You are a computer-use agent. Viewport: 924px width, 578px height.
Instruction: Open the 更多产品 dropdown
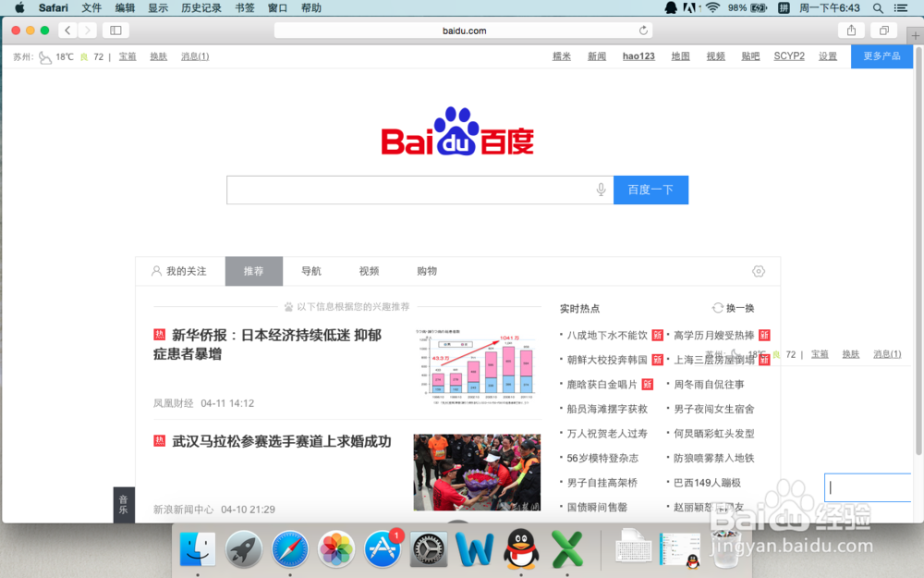click(881, 55)
